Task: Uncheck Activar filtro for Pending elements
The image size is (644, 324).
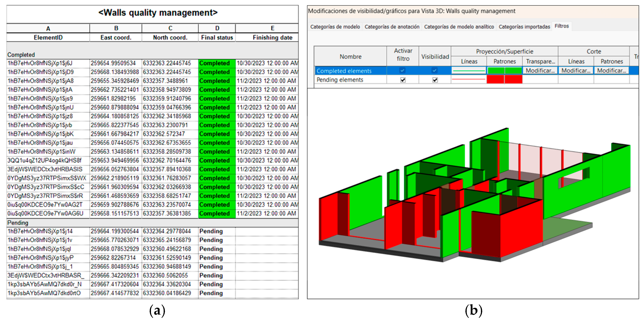Action: point(403,80)
